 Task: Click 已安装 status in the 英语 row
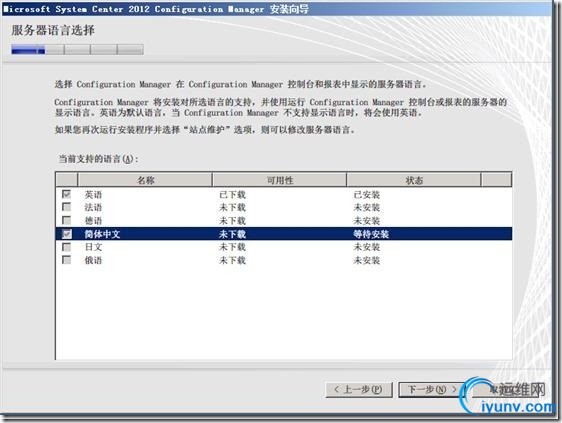[x=366, y=195]
